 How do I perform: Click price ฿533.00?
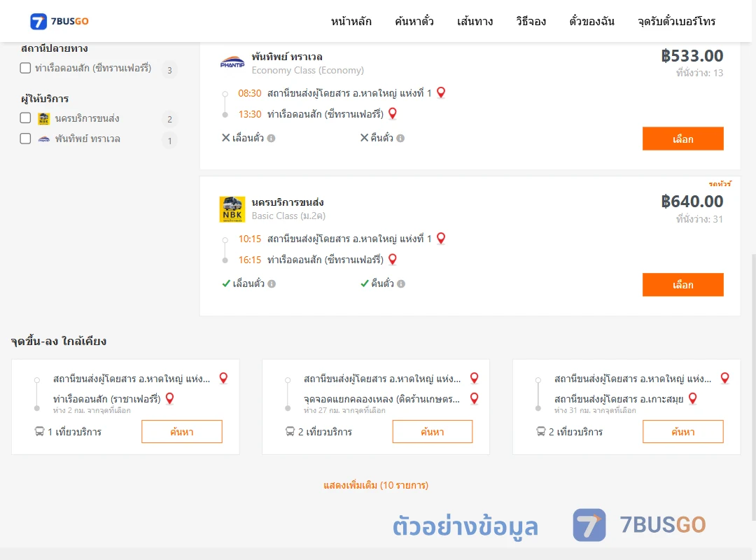pyautogui.click(x=692, y=56)
